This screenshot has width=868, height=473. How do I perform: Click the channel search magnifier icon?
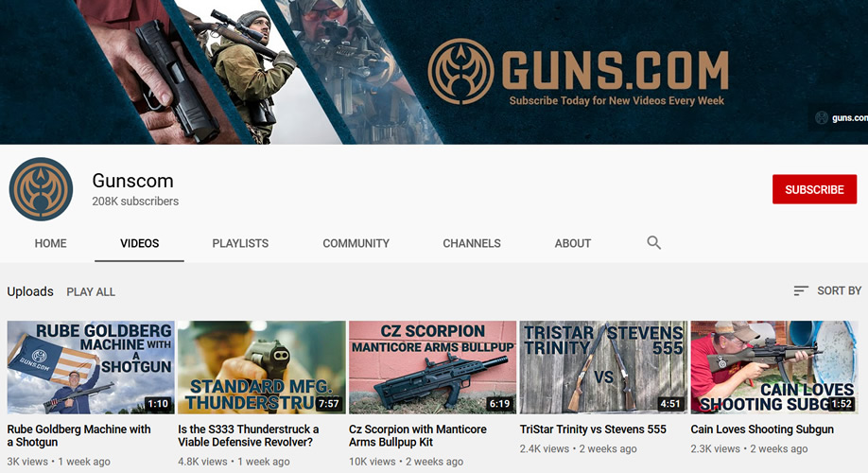coord(653,242)
